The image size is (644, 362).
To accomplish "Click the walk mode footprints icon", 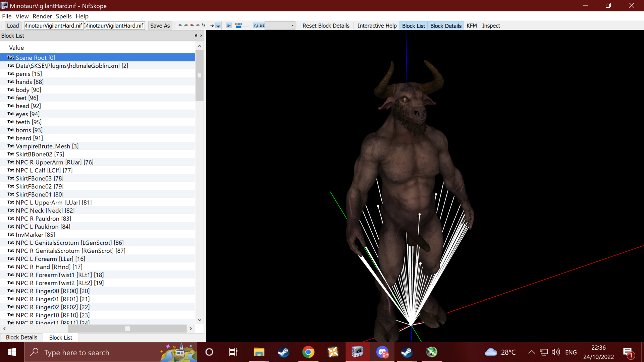I will (203, 25).
